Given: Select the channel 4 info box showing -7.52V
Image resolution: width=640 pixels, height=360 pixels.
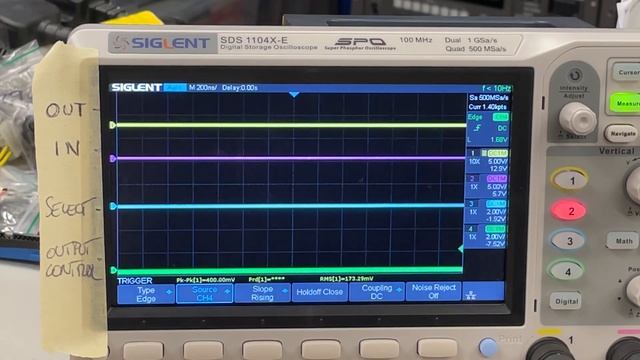Looking at the screenshot, I should tap(487, 237).
